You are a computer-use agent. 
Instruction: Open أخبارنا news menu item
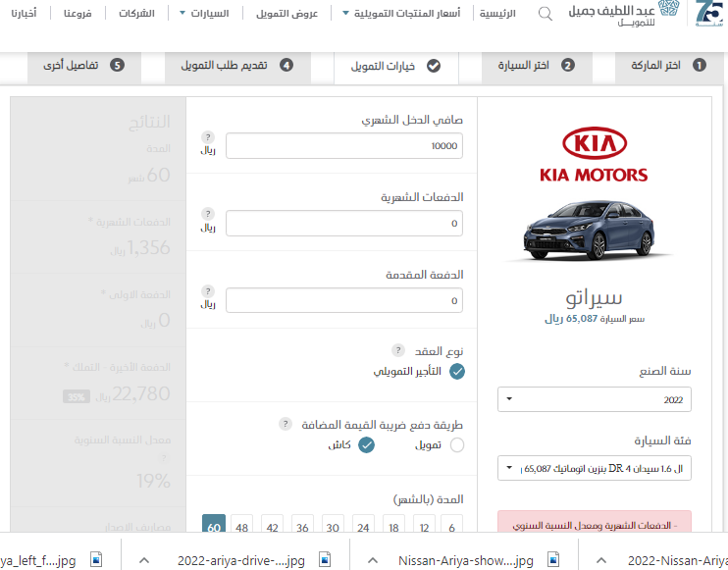tap(24, 13)
